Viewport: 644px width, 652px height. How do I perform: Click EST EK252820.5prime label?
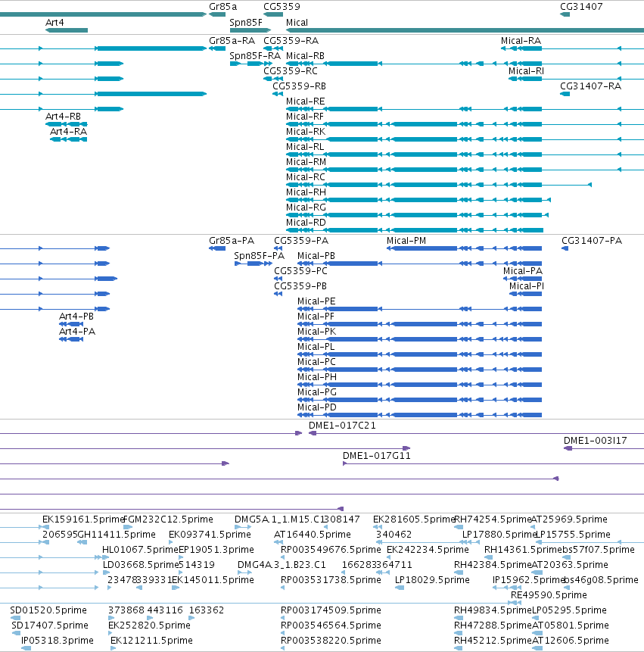click(x=149, y=625)
